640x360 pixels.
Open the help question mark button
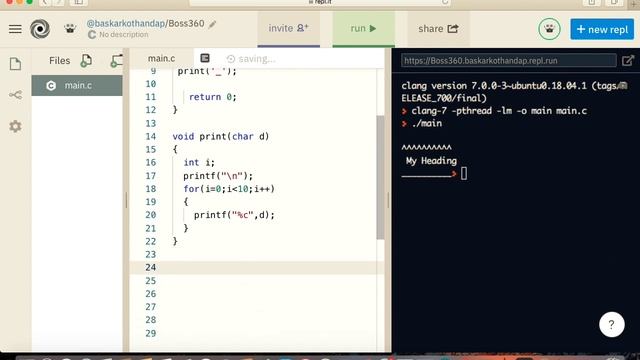tap(611, 324)
